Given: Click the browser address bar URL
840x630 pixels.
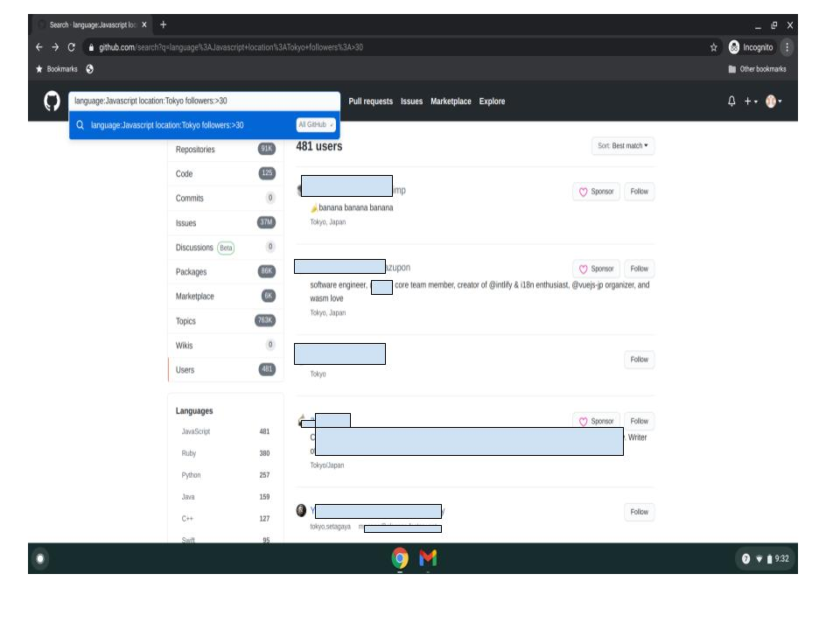Looking at the screenshot, I should tap(231, 47).
